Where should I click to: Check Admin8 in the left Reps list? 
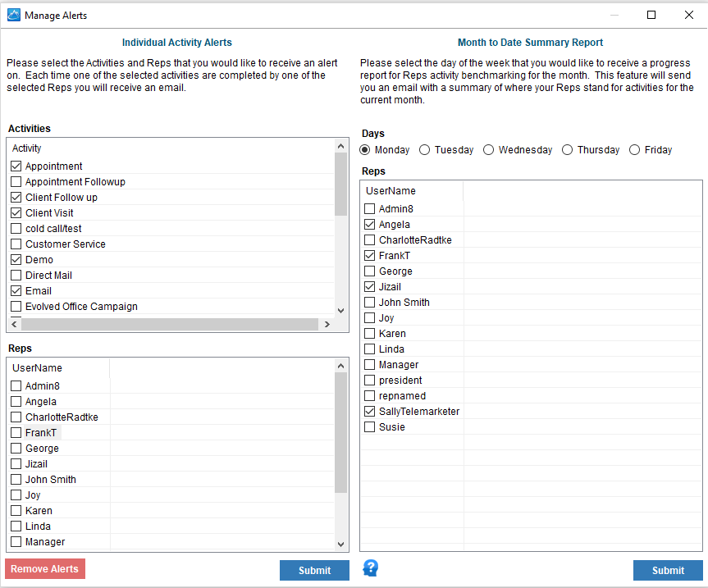[x=16, y=385]
